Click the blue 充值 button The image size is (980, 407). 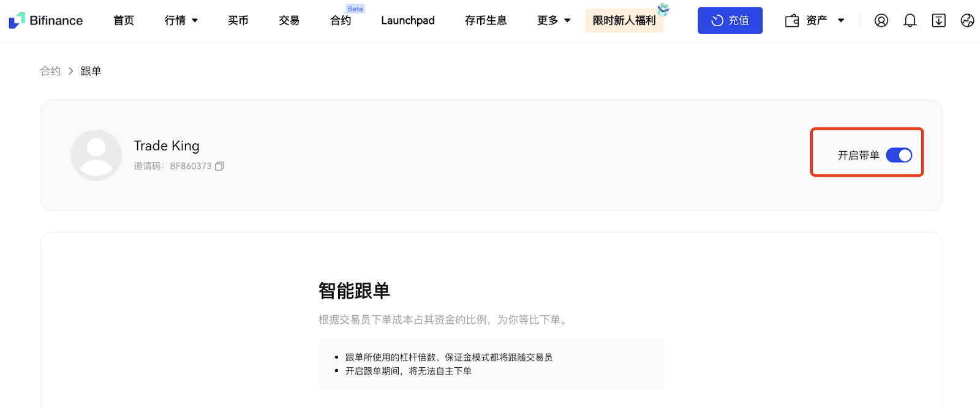[x=729, y=21]
